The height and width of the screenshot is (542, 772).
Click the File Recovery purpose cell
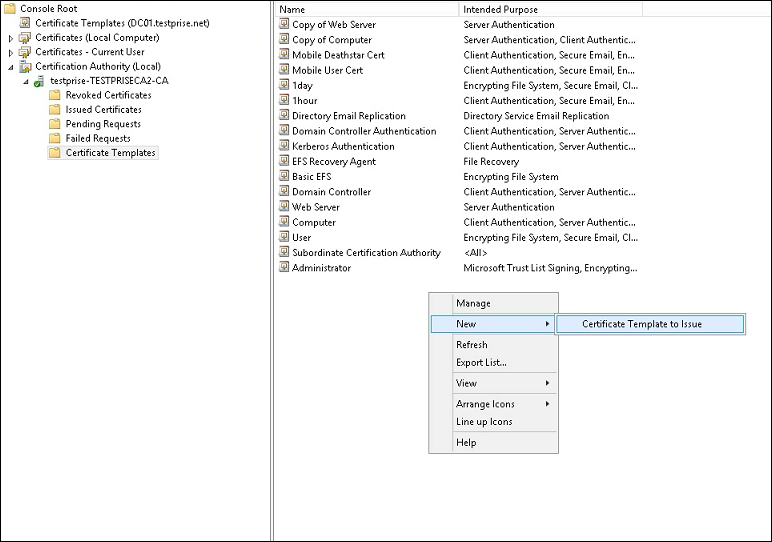pyautogui.click(x=491, y=161)
